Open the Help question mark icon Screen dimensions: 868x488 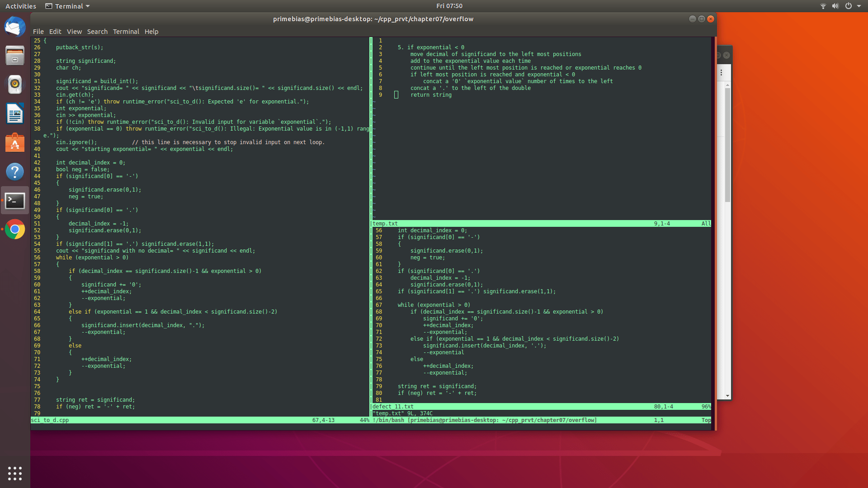click(15, 172)
